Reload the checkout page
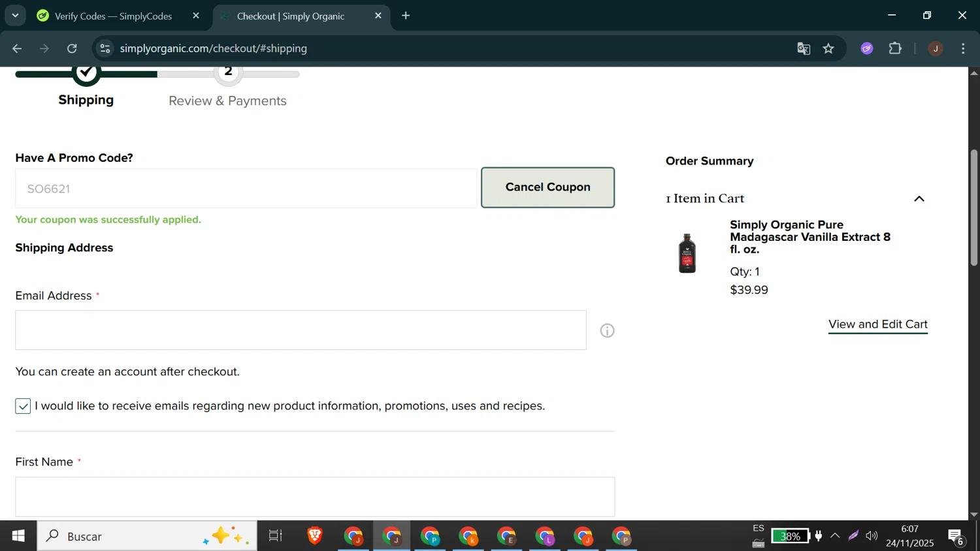The image size is (980, 551). coord(73,48)
